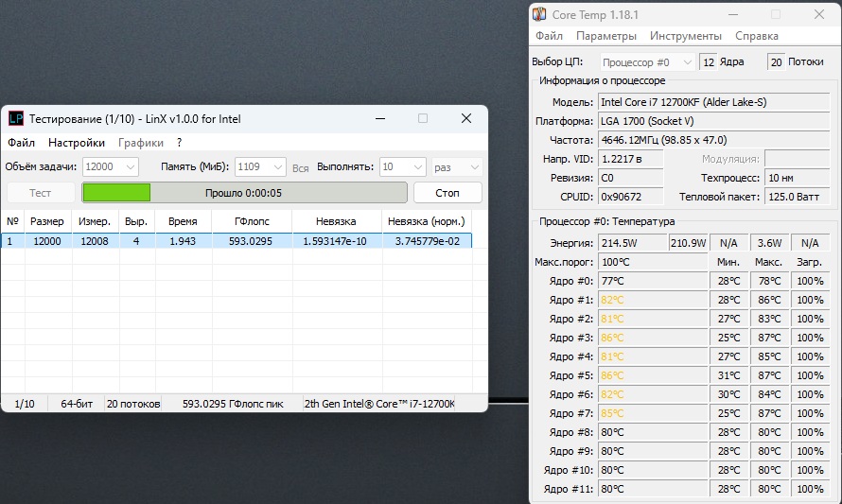Image resolution: width=842 pixels, height=504 pixels.
Task: Click the 210.9W power reading
Action: (688, 243)
